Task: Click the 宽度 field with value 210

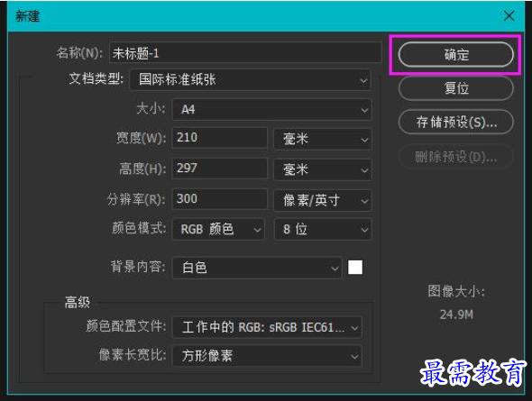Action: click(x=220, y=138)
